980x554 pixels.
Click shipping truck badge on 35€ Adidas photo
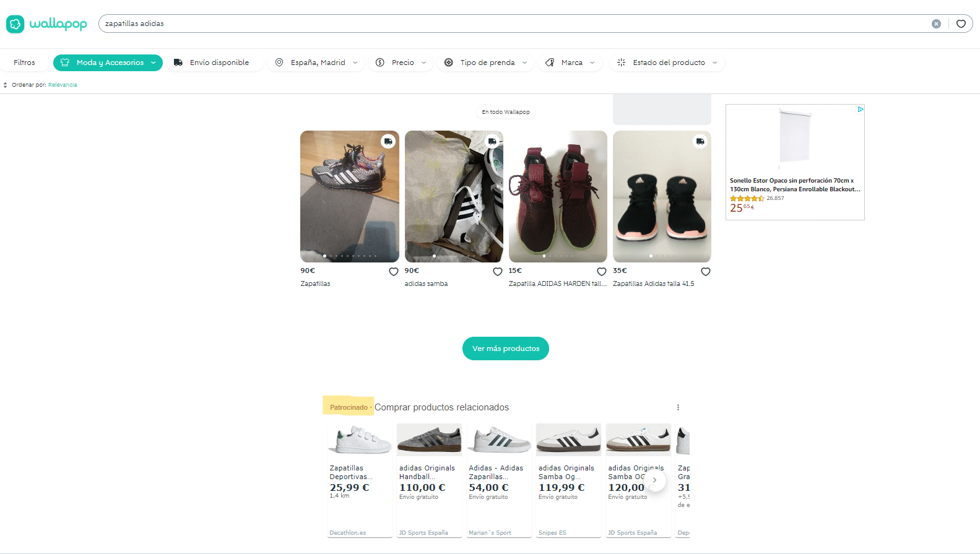(x=700, y=141)
